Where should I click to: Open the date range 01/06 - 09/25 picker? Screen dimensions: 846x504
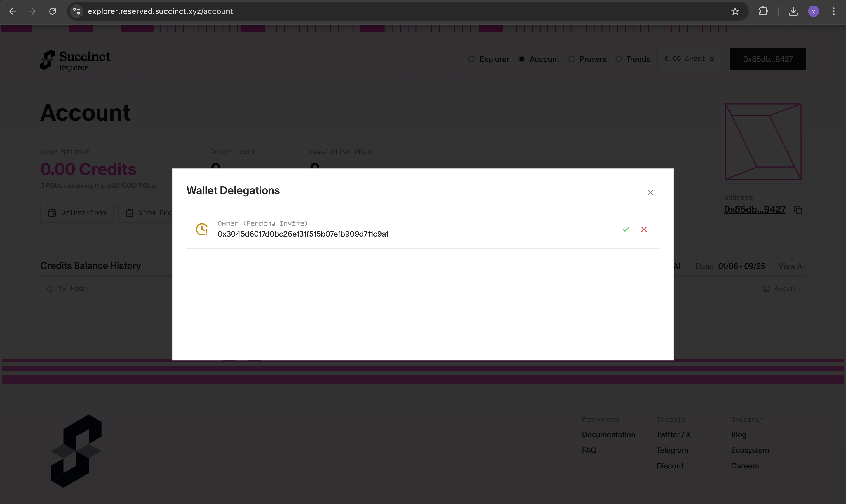[741, 266]
